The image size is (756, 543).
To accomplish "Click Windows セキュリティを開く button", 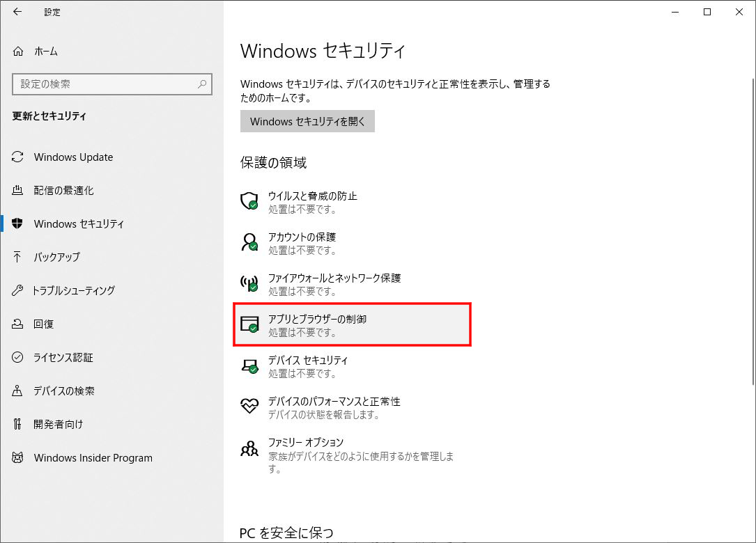I will (x=307, y=121).
